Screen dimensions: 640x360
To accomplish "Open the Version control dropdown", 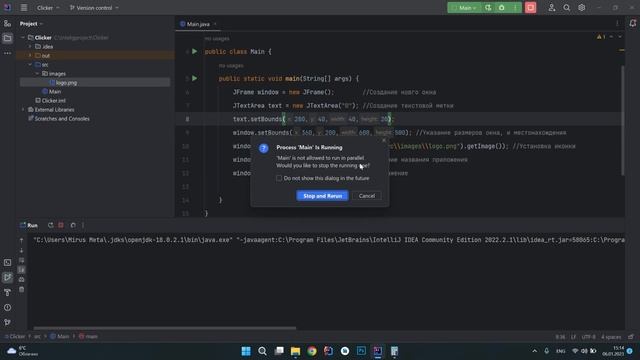I will click(x=94, y=8).
